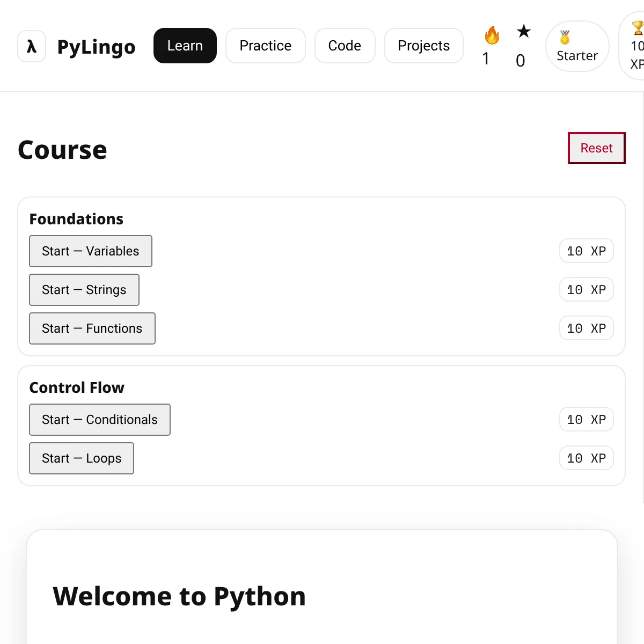The width and height of the screenshot is (644, 644).
Task: Click the lambda logo icon
Action: point(32,46)
